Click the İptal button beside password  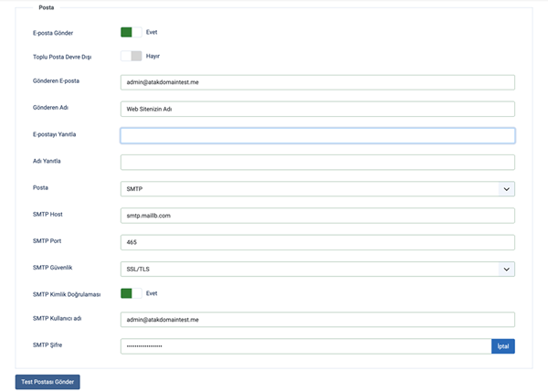(x=503, y=346)
